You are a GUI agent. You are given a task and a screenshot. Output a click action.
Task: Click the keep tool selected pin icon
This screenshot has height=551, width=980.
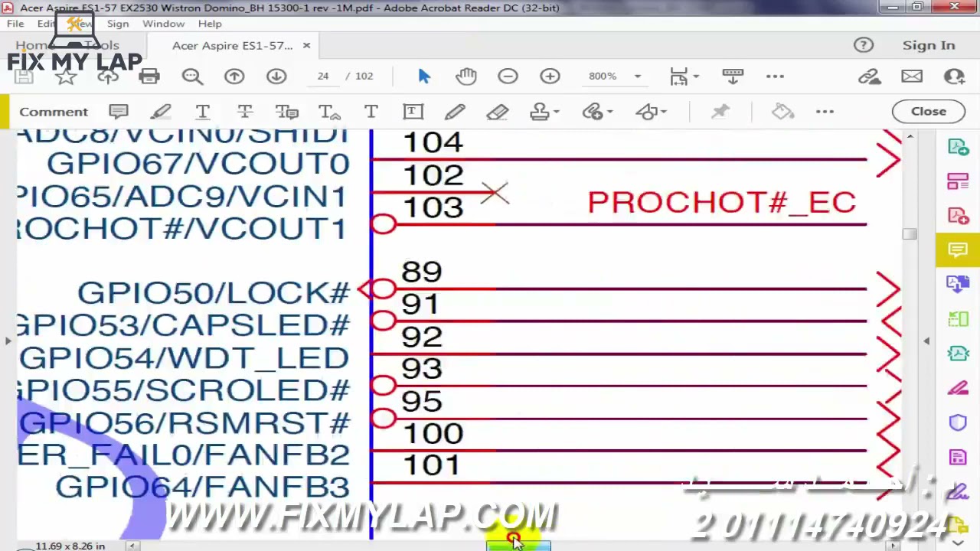coord(720,112)
